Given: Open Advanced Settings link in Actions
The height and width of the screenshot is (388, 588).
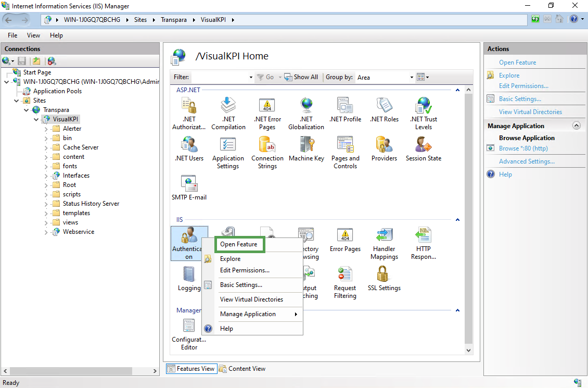Looking at the screenshot, I should click(527, 161).
